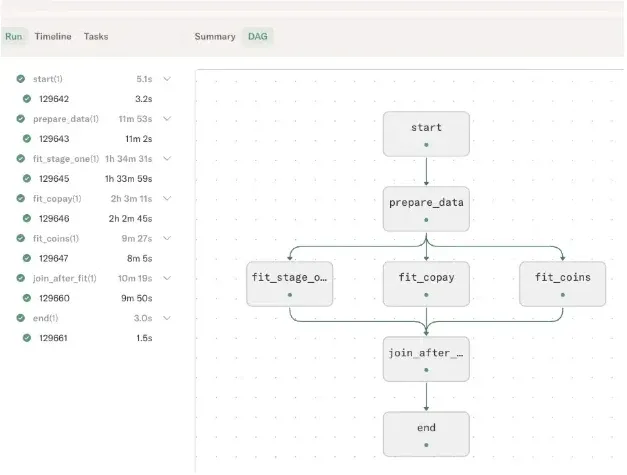Click success check icon beside task 129643
Image resolution: width=627 pixels, height=475 pixels.
click(x=27, y=139)
